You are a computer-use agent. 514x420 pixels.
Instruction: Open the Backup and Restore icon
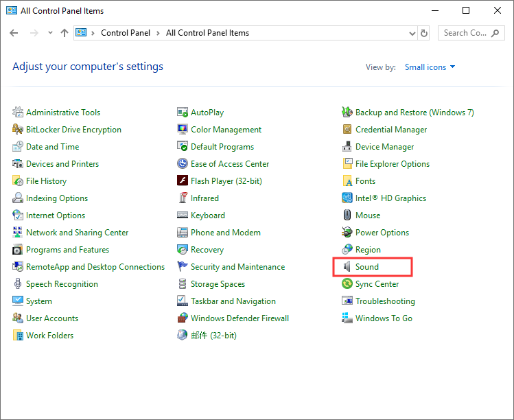tap(347, 112)
